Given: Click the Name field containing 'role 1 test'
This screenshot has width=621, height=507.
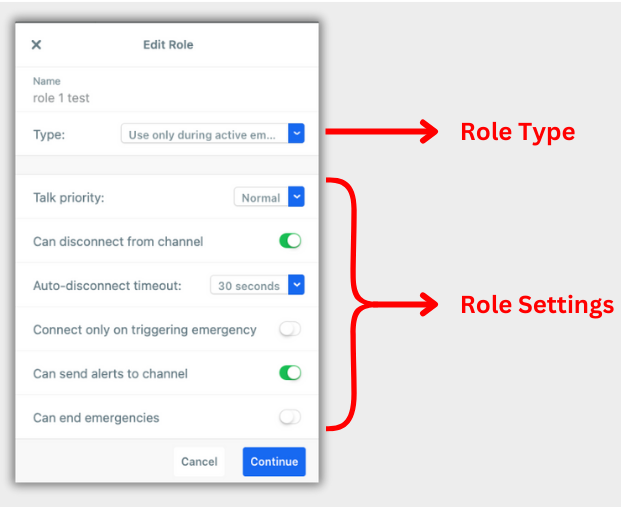Looking at the screenshot, I should (167, 90).
